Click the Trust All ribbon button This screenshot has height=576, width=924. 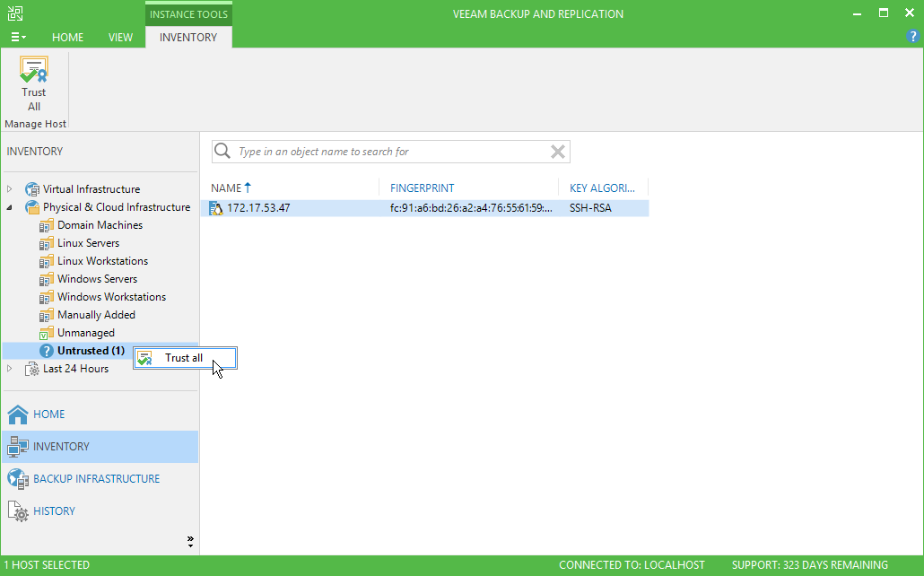33,83
